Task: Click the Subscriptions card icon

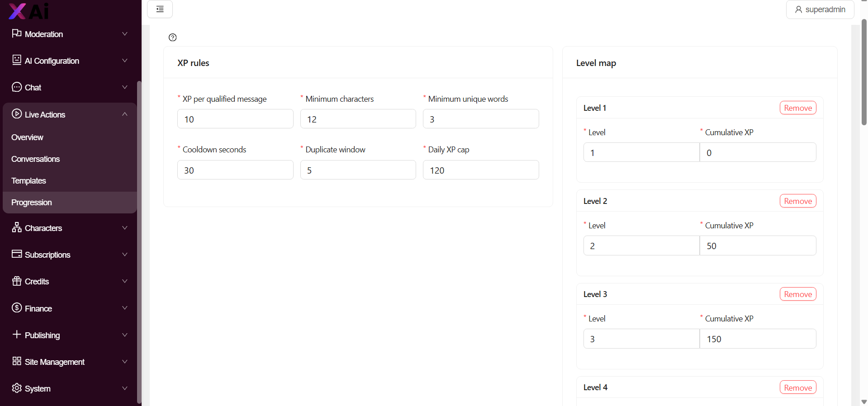Action: pos(17,254)
